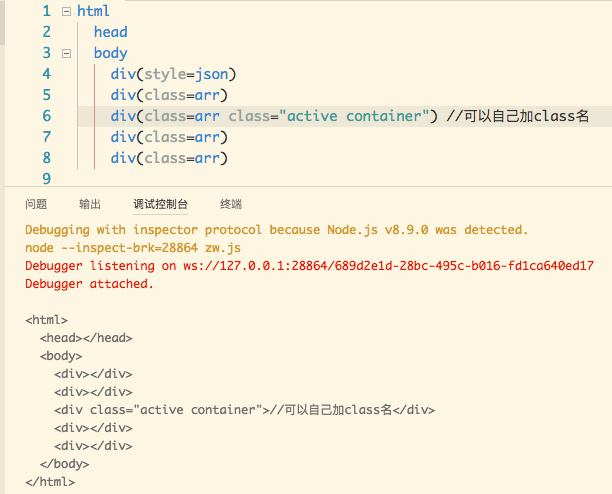
Task: Click the <head></head> console output line
Action: pos(86,339)
